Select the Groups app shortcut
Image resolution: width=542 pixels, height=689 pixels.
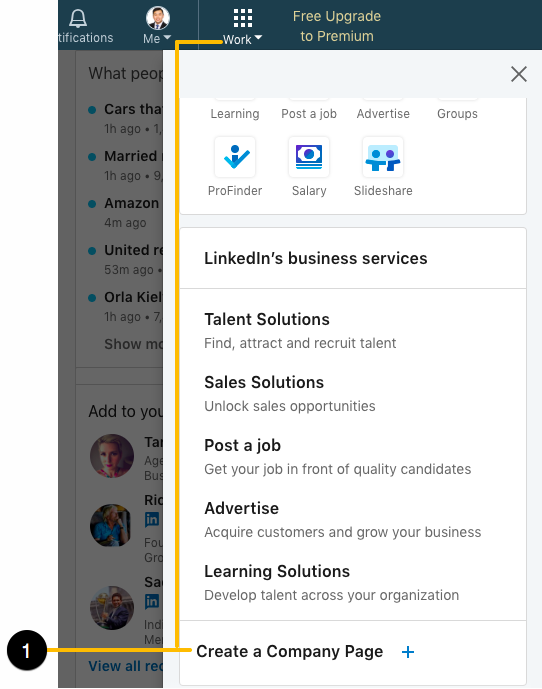(457, 114)
